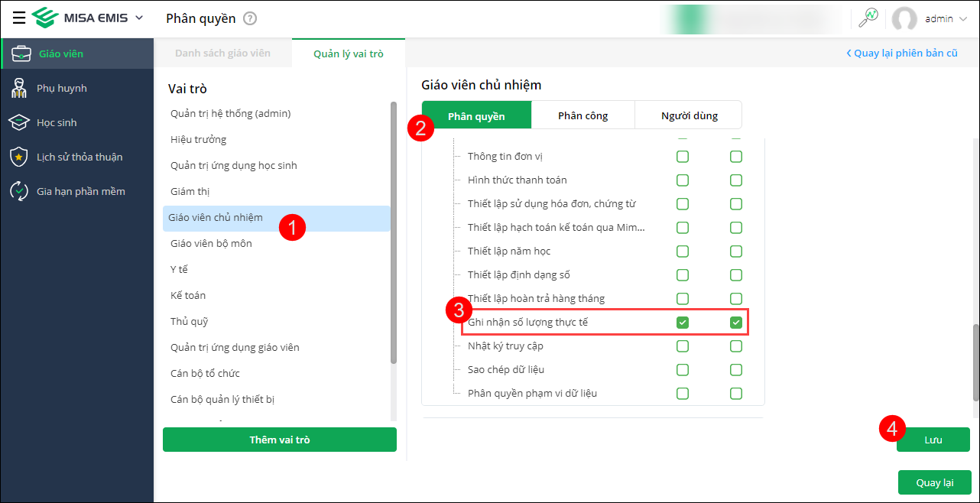Open the magnifier analytics icon in header
This screenshot has width=980, height=503.
point(868,18)
